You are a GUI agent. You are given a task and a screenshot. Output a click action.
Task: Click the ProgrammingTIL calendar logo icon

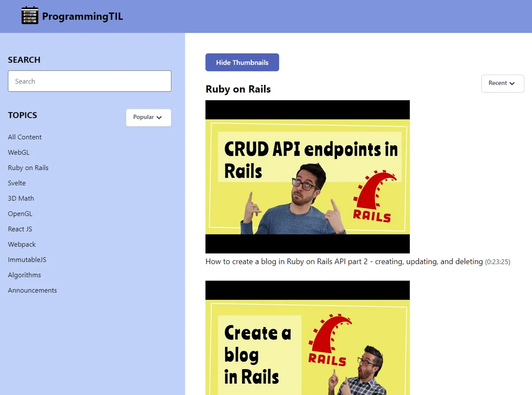pos(30,16)
